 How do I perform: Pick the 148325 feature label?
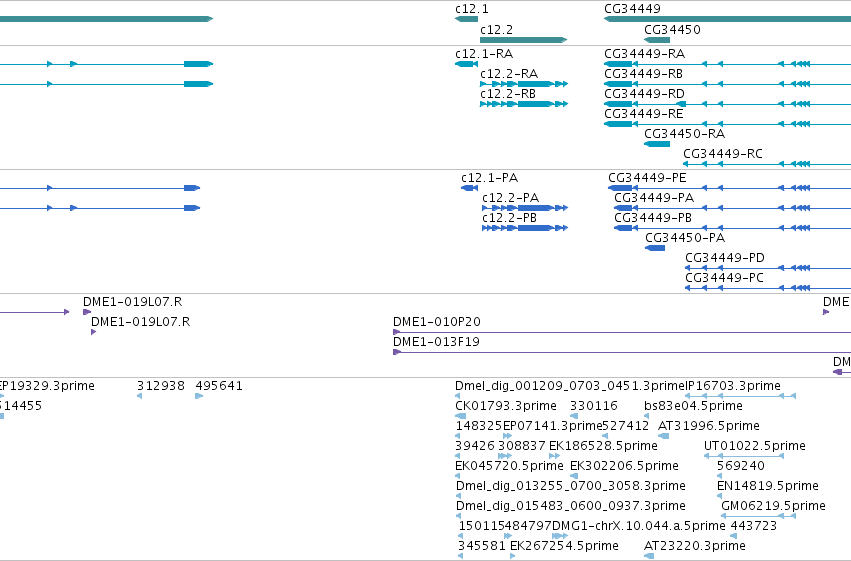coord(479,426)
